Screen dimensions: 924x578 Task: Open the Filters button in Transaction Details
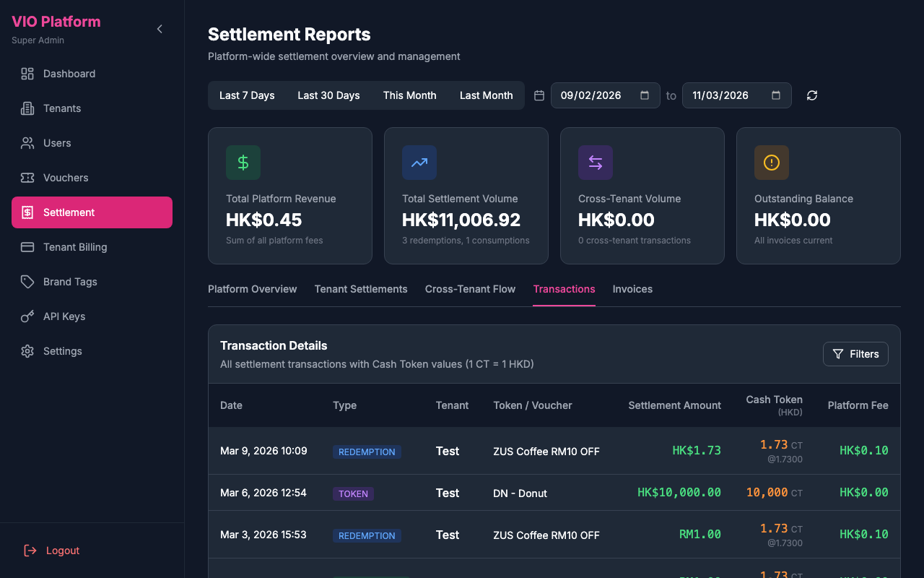point(855,354)
